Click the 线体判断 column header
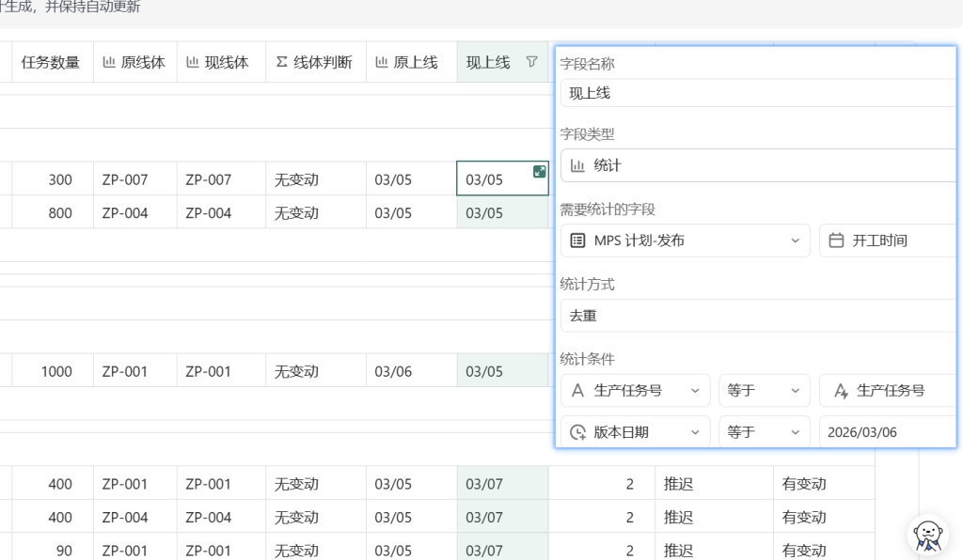Screen dimensions: 963x560 tap(316, 62)
